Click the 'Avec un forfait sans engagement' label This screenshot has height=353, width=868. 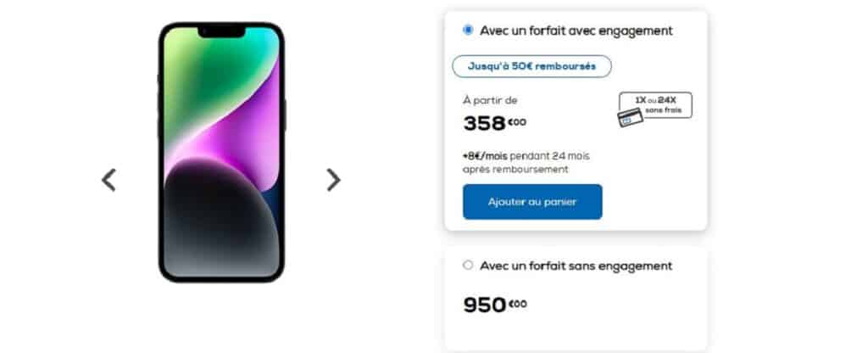point(576,266)
